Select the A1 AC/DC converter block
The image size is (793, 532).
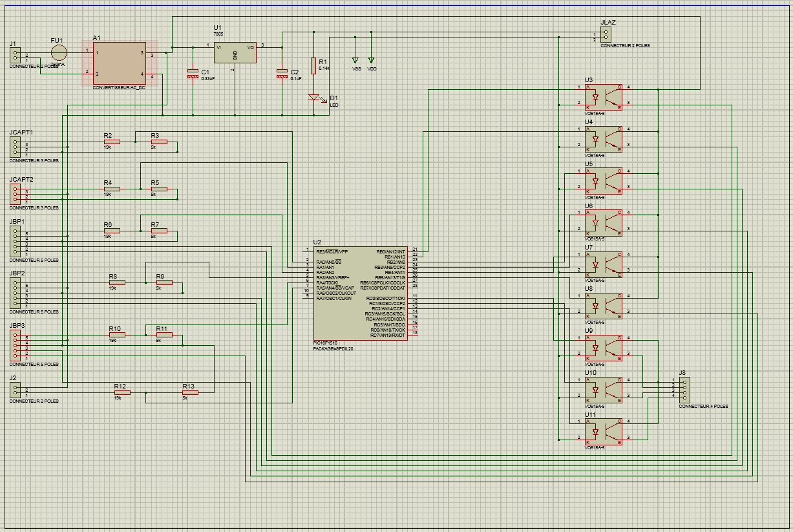119,63
